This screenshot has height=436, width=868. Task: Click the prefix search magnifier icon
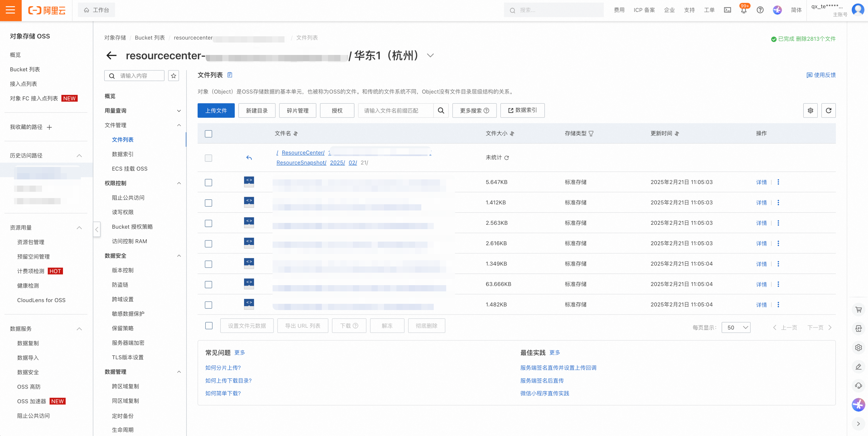coord(441,111)
